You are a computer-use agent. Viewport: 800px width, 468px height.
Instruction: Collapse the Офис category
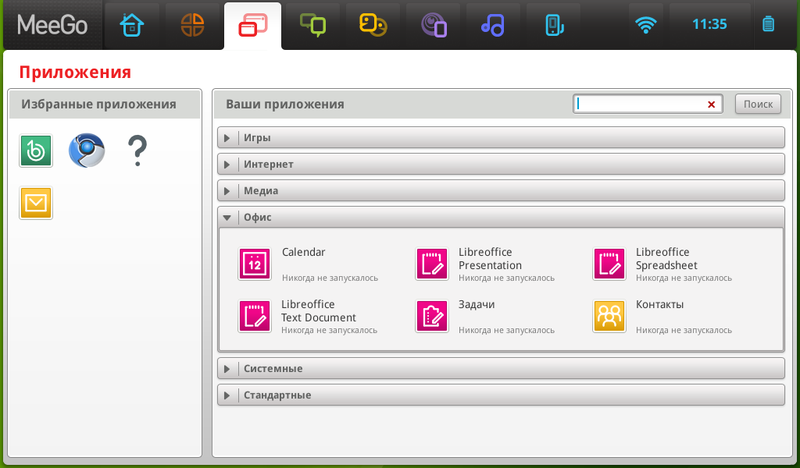point(501,217)
